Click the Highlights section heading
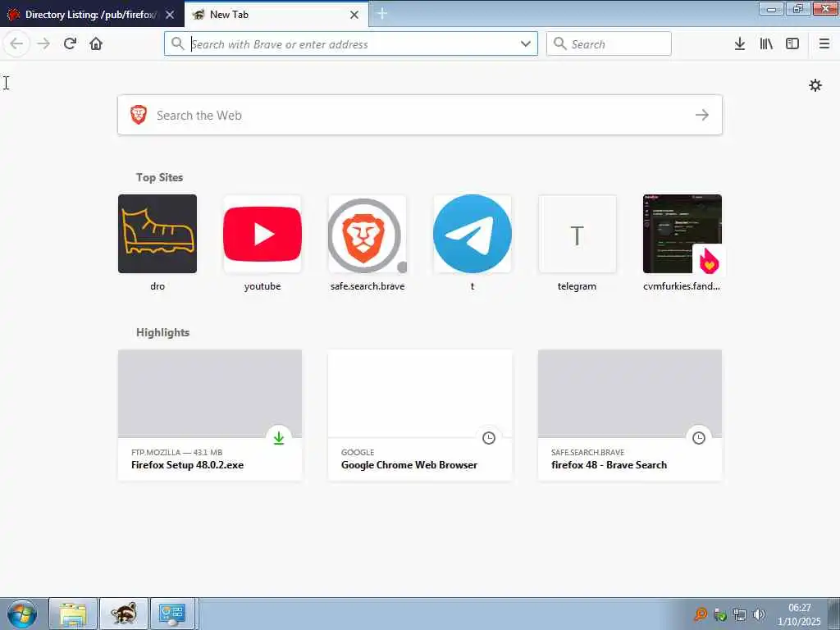Screen dimensions: 840x630 163,333
